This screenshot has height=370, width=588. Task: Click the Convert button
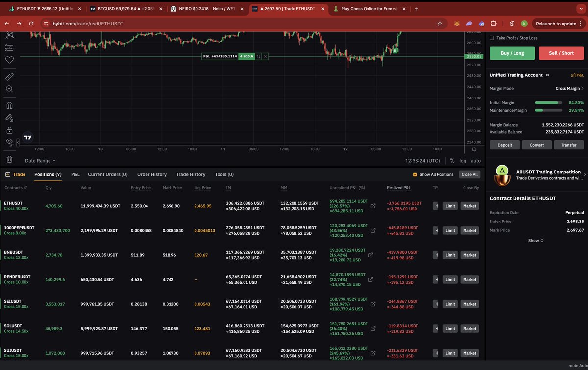click(537, 145)
